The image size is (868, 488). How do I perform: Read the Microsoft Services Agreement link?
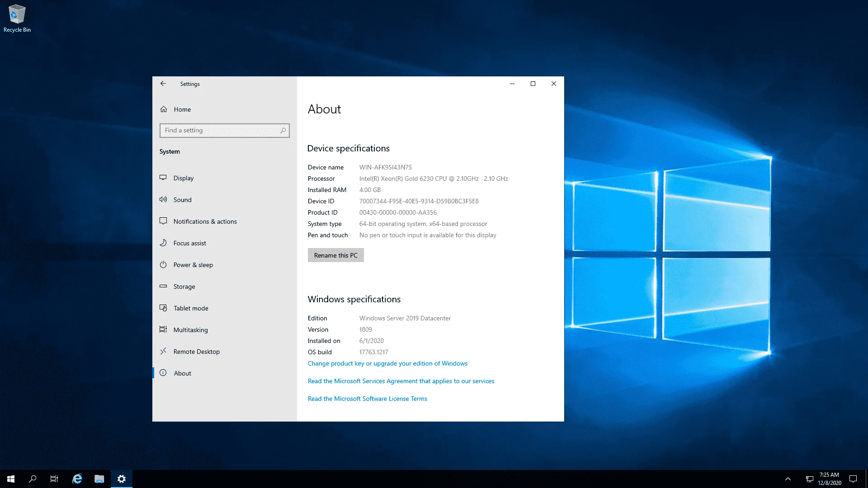tap(401, 381)
